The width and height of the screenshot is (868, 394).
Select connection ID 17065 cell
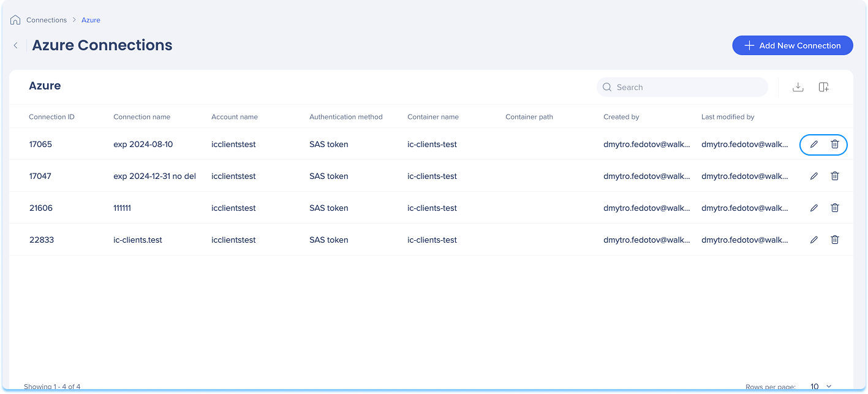(x=40, y=145)
